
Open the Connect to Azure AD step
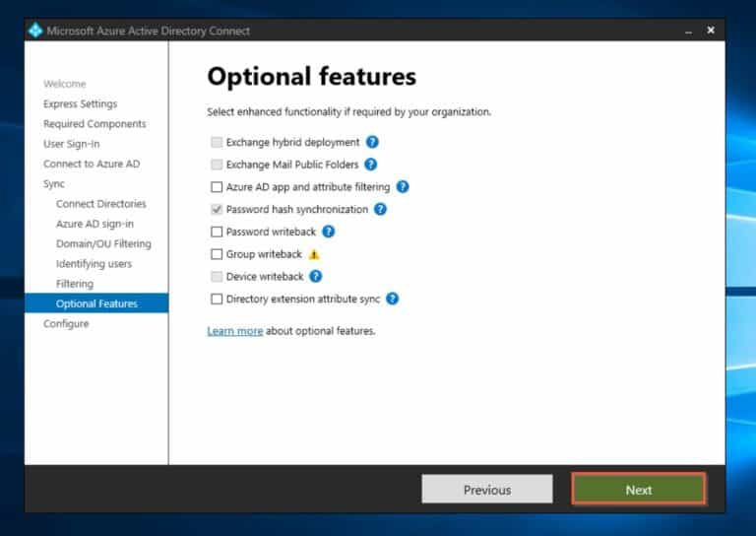coord(92,164)
